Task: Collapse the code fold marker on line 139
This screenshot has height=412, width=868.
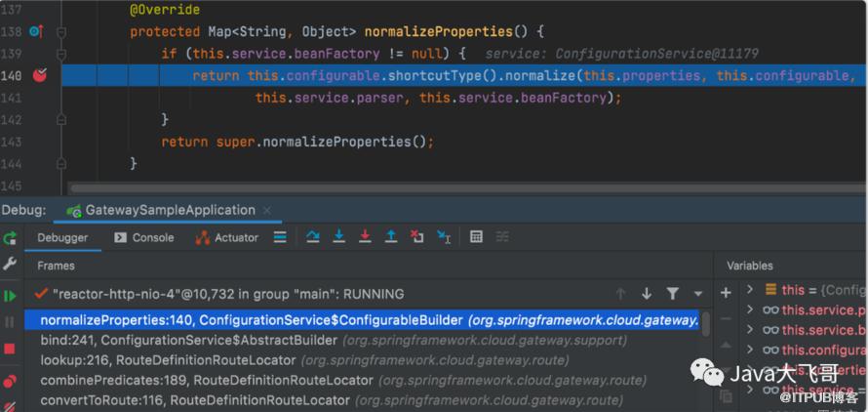Action: 61,54
